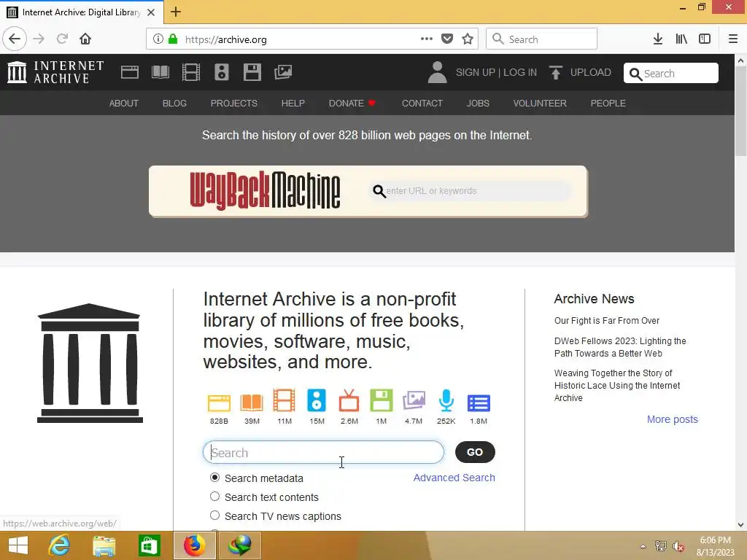This screenshot has width=747, height=560.
Task: Go back with browser back arrow
Action: click(x=15, y=39)
